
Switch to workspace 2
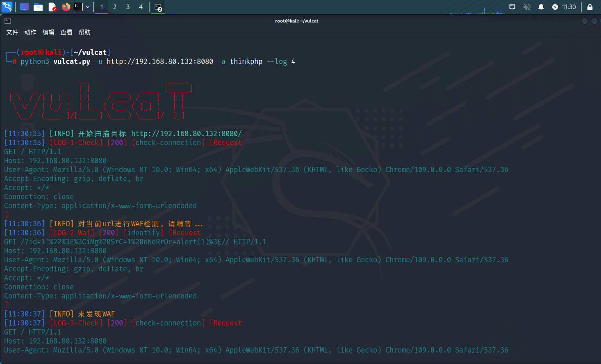pyautogui.click(x=115, y=7)
